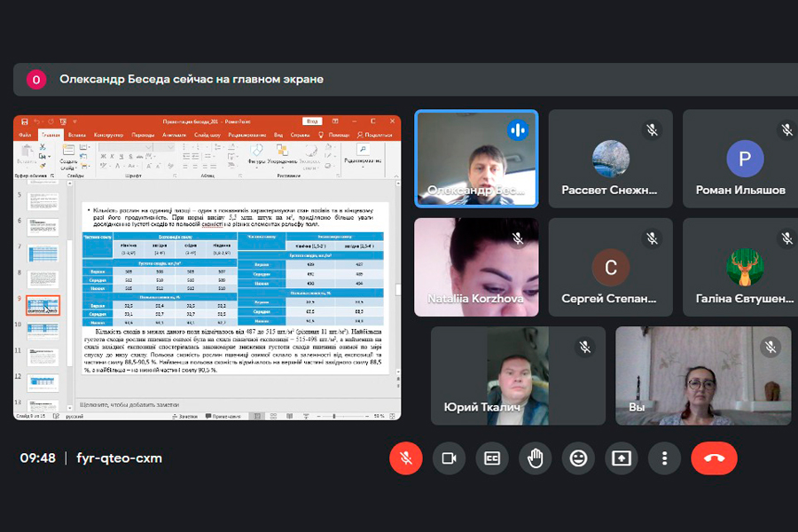The height and width of the screenshot is (532, 798).
Task: Toggle the raise hand button
Action: pos(535,458)
